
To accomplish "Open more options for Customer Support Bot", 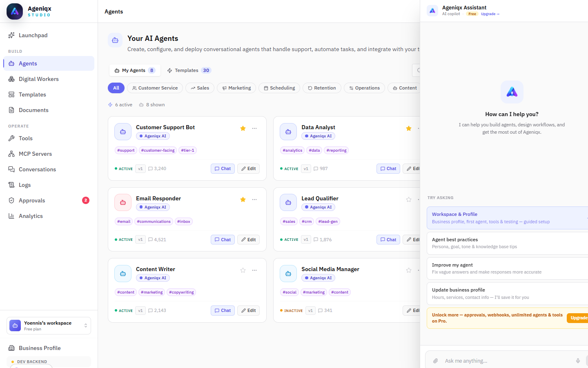I will pos(254,128).
